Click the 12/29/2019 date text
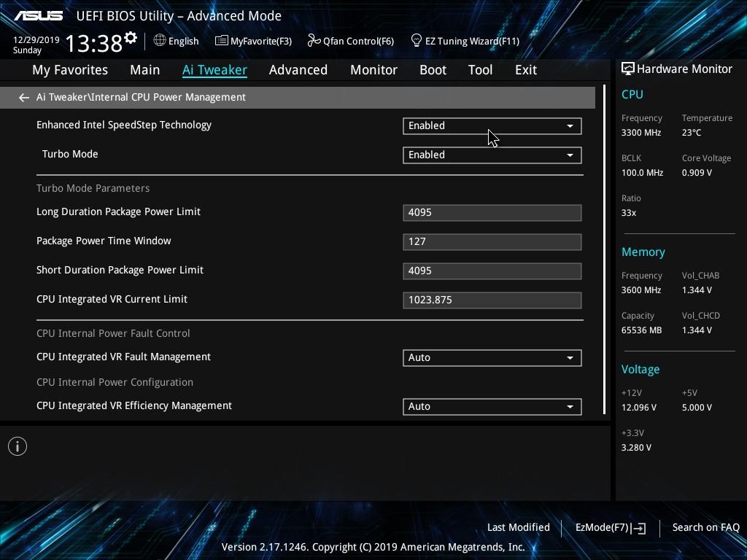 36,40
